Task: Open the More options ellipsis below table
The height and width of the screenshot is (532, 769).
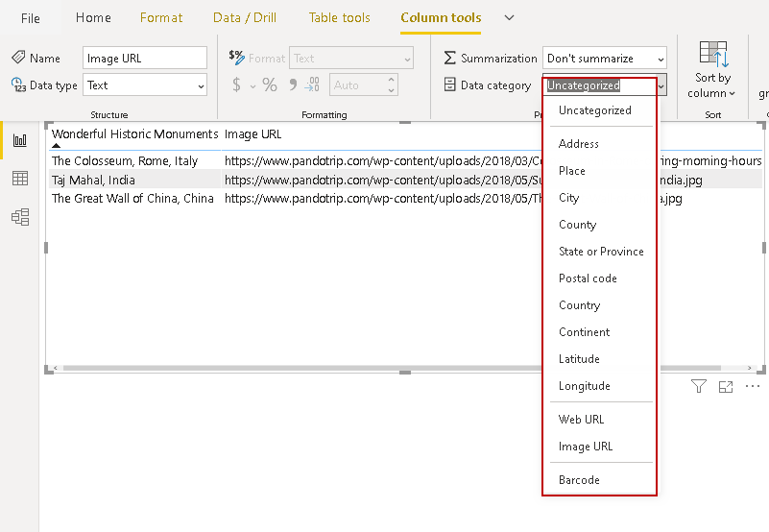Action: [x=753, y=386]
